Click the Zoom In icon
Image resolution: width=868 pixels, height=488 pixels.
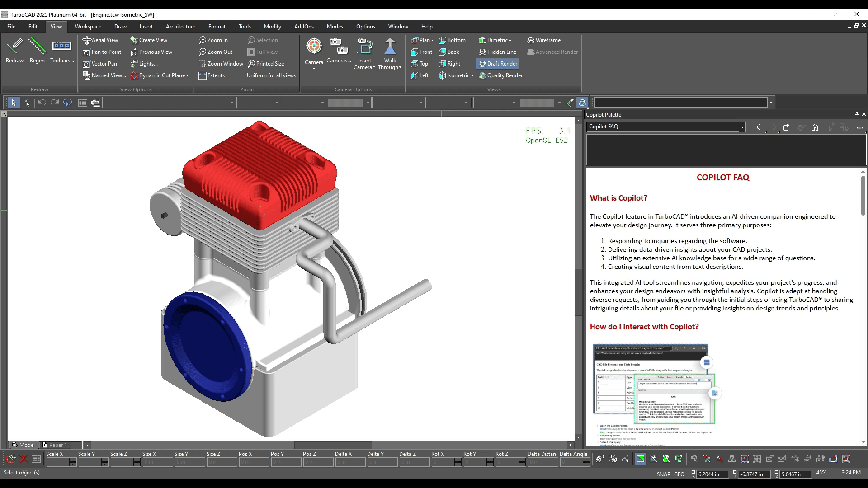213,40
